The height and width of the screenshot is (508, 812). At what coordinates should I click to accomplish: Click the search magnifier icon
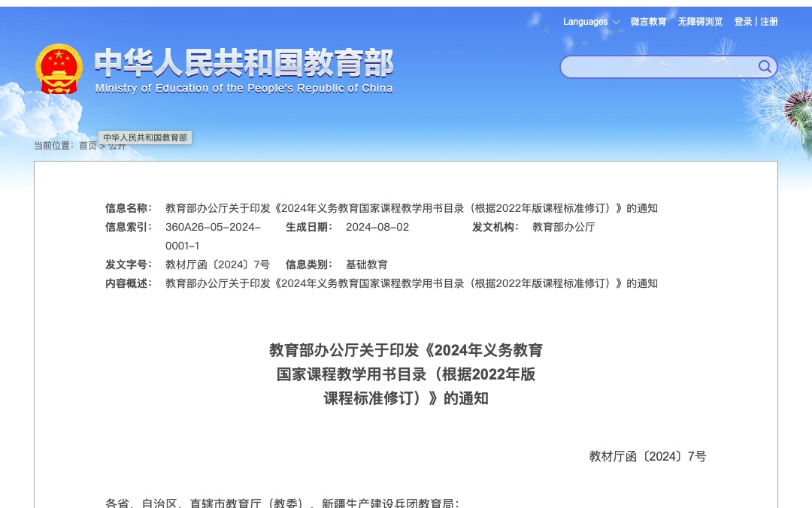click(765, 66)
